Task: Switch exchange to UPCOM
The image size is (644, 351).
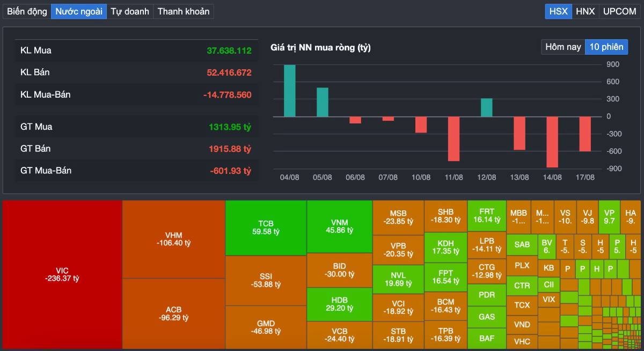Action: (619, 11)
